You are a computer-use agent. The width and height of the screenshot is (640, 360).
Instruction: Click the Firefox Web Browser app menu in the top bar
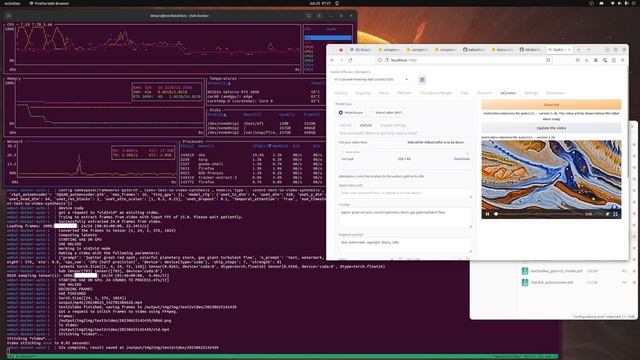pyautogui.click(x=49, y=3)
